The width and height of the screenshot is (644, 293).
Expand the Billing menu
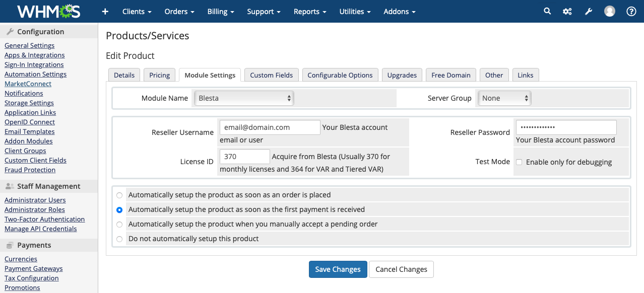point(221,11)
